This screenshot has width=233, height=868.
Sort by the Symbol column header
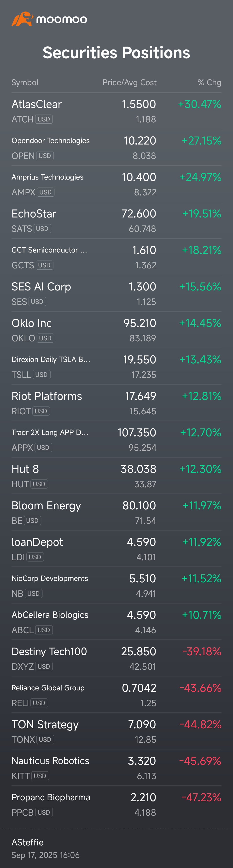25,83
